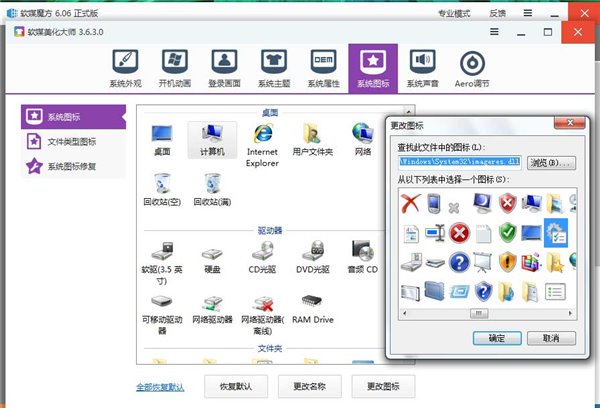Select the 回收站(满) icon
600x408 pixels.
[212, 189]
